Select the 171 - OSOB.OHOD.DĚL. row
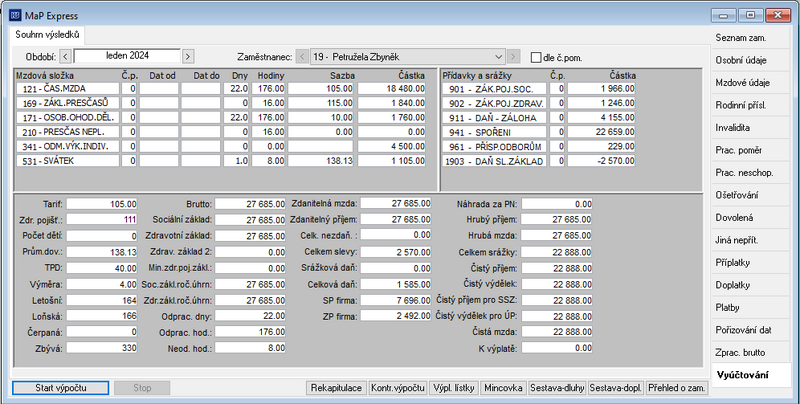Screen dimensions: 800x404 click(x=221, y=117)
